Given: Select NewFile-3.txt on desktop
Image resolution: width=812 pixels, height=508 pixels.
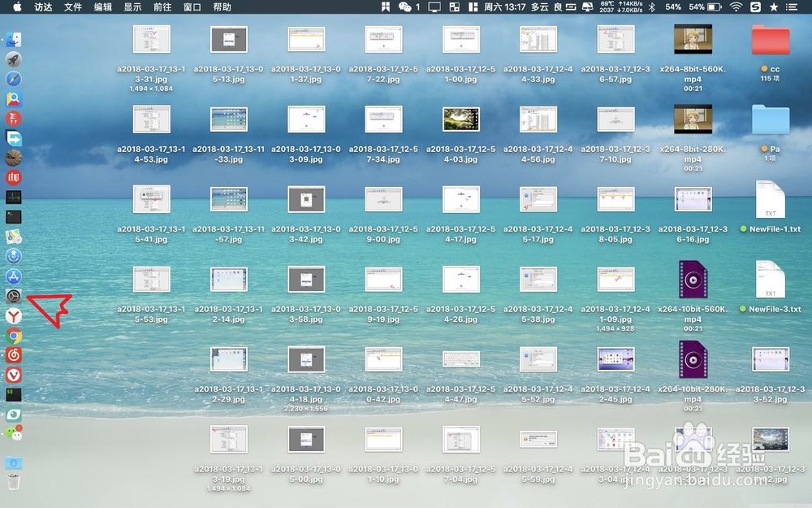Looking at the screenshot, I should tap(771, 280).
